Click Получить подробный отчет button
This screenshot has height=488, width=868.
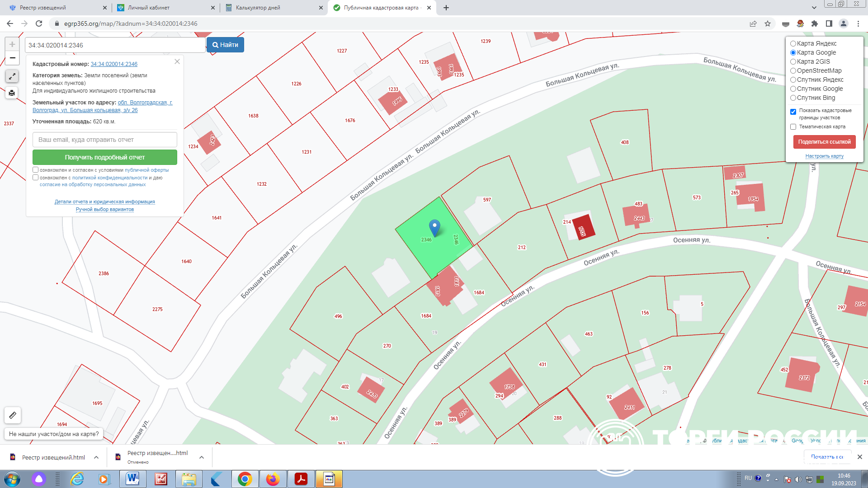105,157
